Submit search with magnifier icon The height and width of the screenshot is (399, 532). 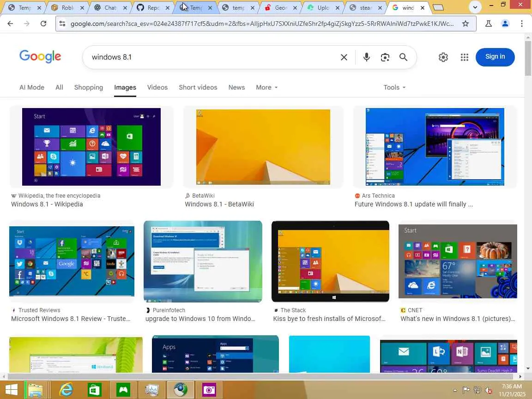[x=403, y=57]
